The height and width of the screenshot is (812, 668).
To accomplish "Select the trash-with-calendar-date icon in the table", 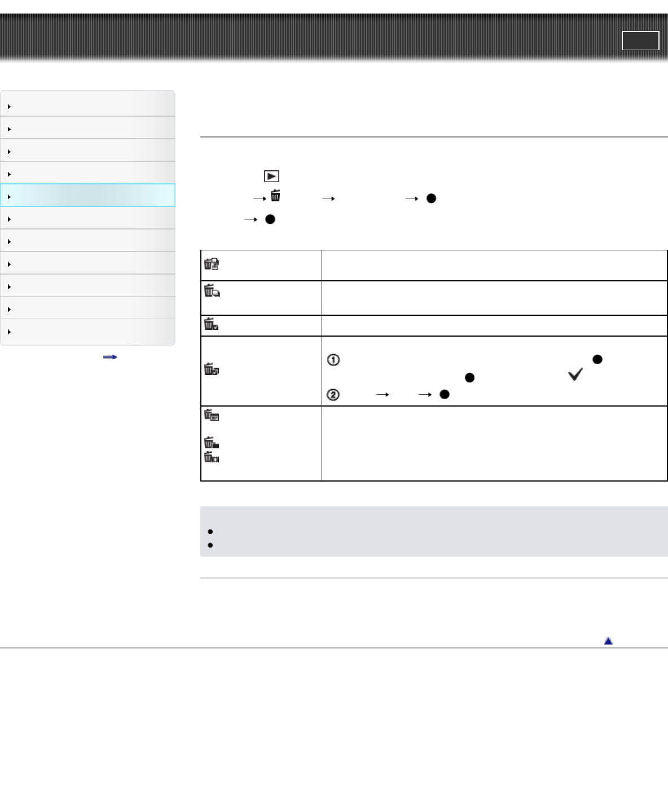I will pos(212,416).
